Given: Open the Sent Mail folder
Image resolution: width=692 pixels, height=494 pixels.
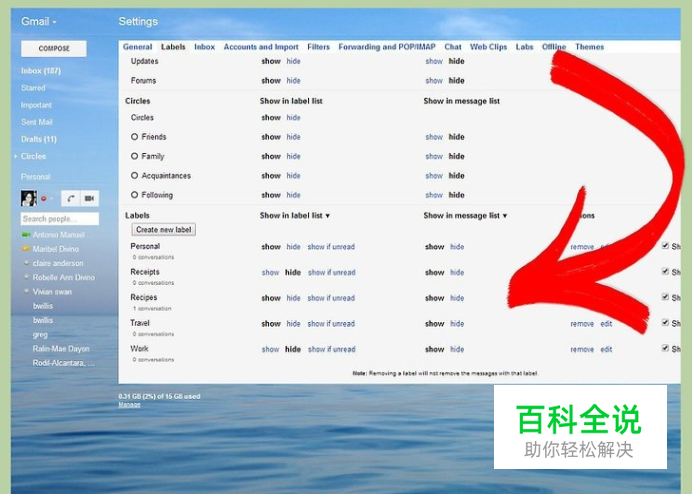Looking at the screenshot, I should [x=37, y=122].
